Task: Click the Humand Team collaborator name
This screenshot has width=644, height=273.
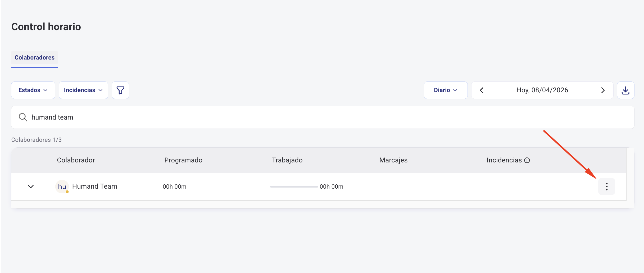Action: 95,186
